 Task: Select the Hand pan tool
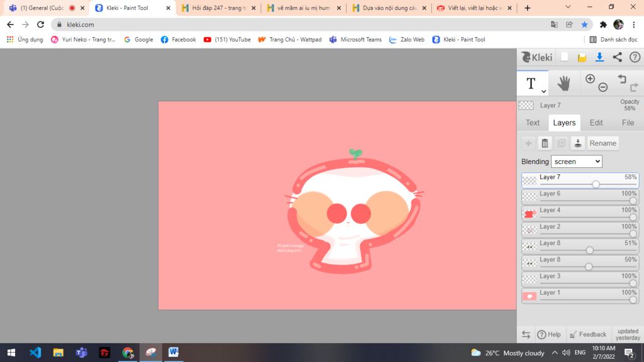pos(563,84)
